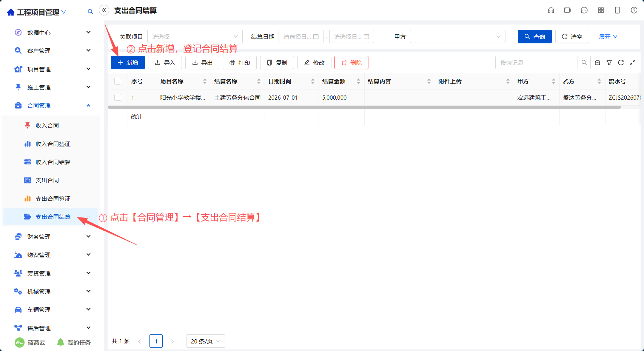Image resolution: width=644 pixels, height=351 pixels.
Task: Click the 新增 button
Action: point(128,63)
